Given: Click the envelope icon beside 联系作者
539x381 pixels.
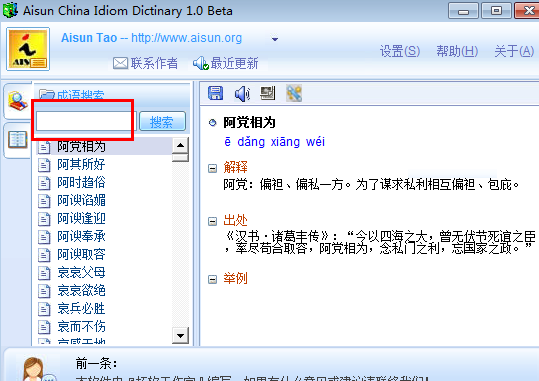Looking at the screenshot, I should coord(120,63).
